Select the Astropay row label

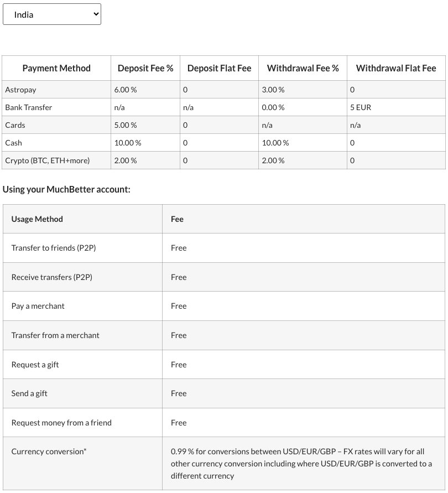point(21,90)
